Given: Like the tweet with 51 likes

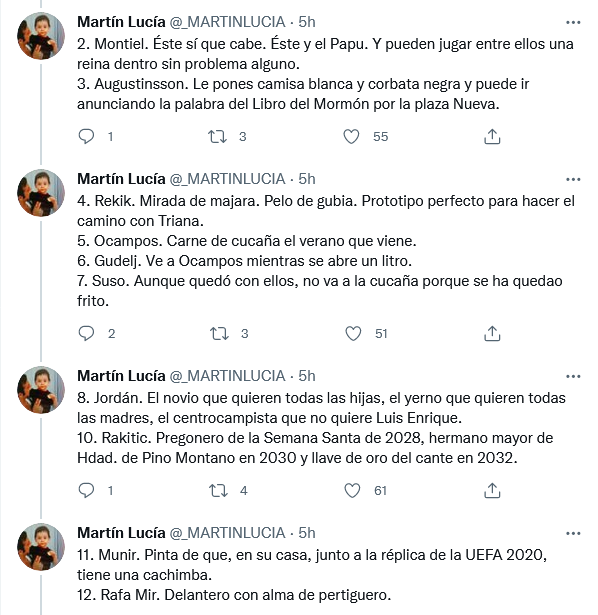Looking at the screenshot, I should pyautogui.click(x=353, y=333).
